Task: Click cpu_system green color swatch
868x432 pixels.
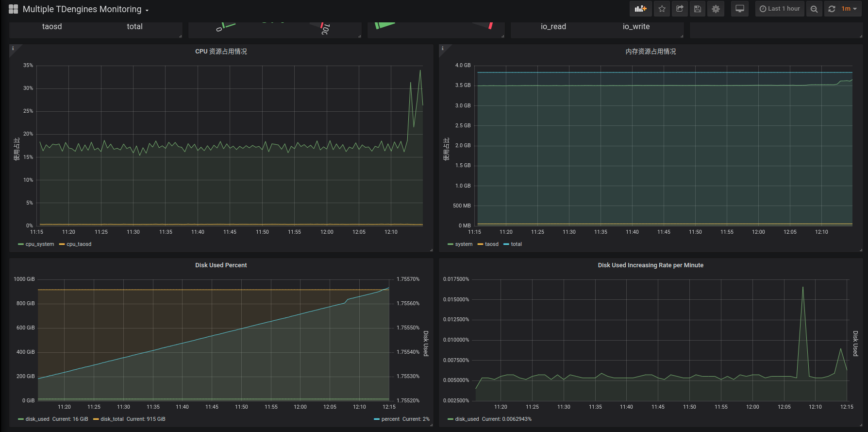Action: coord(21,244)
